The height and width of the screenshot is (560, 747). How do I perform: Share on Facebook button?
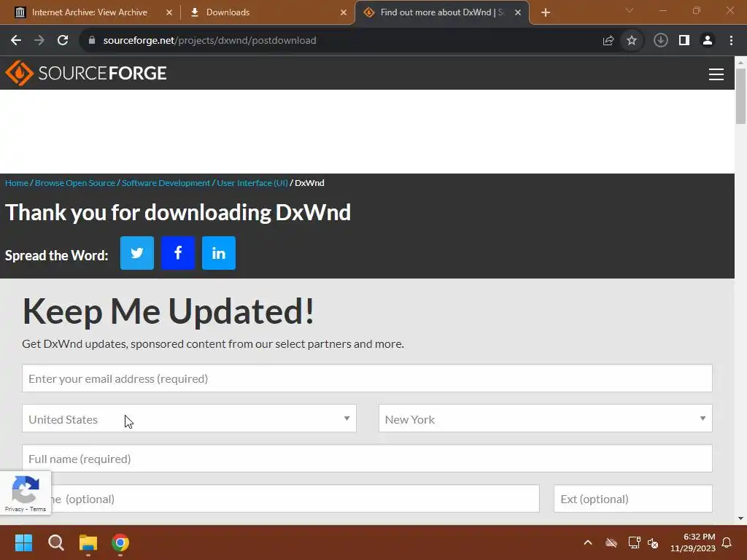[x=178, y=253]
